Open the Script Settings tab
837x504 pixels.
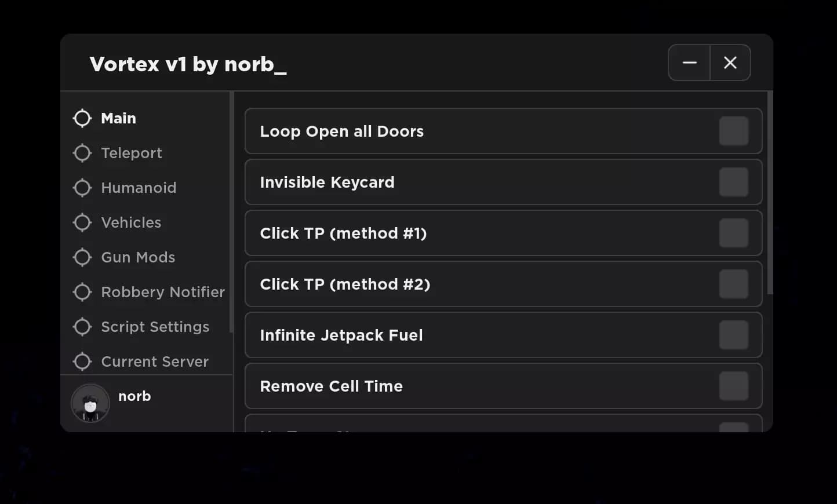[155, 327]
